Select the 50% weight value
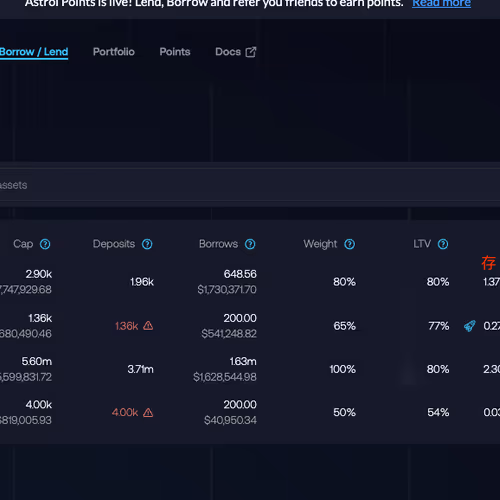This screenshot has height=500, width=500. click(345, 413)
